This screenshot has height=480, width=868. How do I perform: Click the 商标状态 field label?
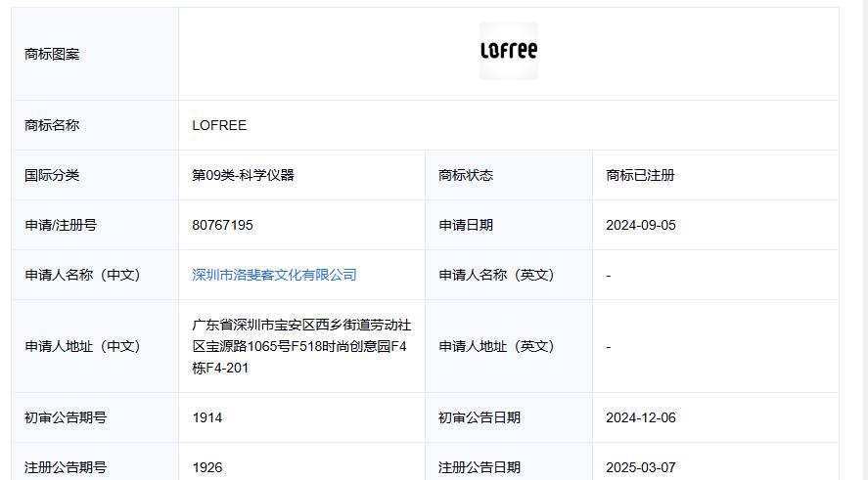pos(466,175)
